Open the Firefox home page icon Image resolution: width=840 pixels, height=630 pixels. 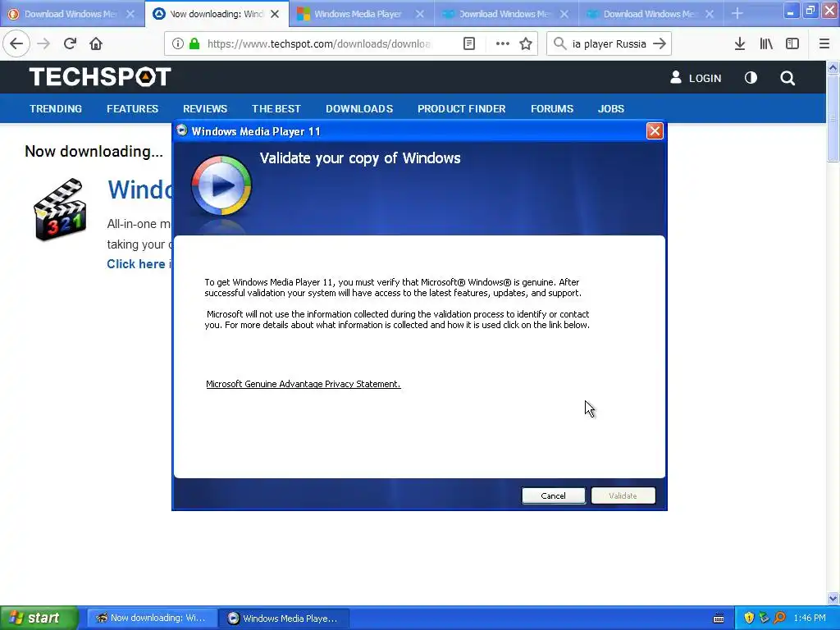(96, 44)
